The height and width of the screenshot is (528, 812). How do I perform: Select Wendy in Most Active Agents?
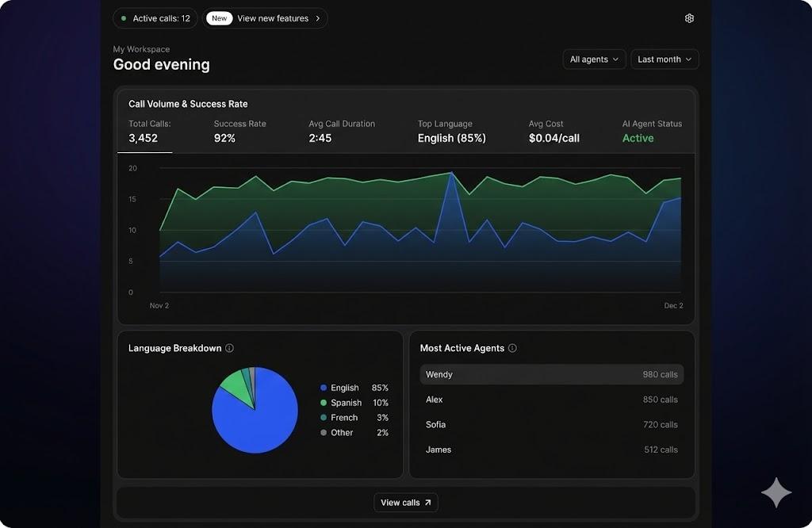(552, 373)
